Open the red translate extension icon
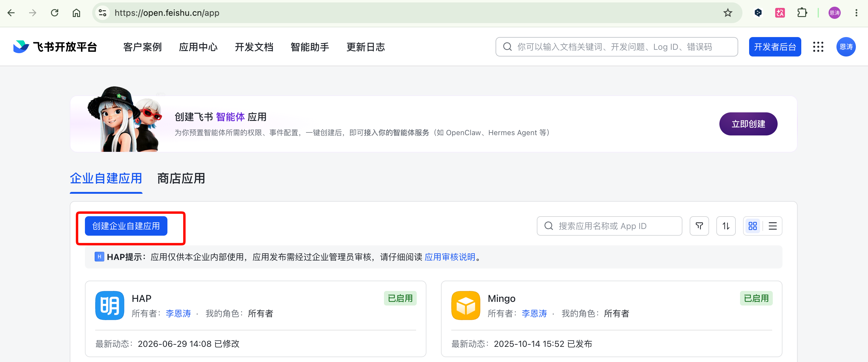Screen dimensions: 868x362 (x=780, y=13)
